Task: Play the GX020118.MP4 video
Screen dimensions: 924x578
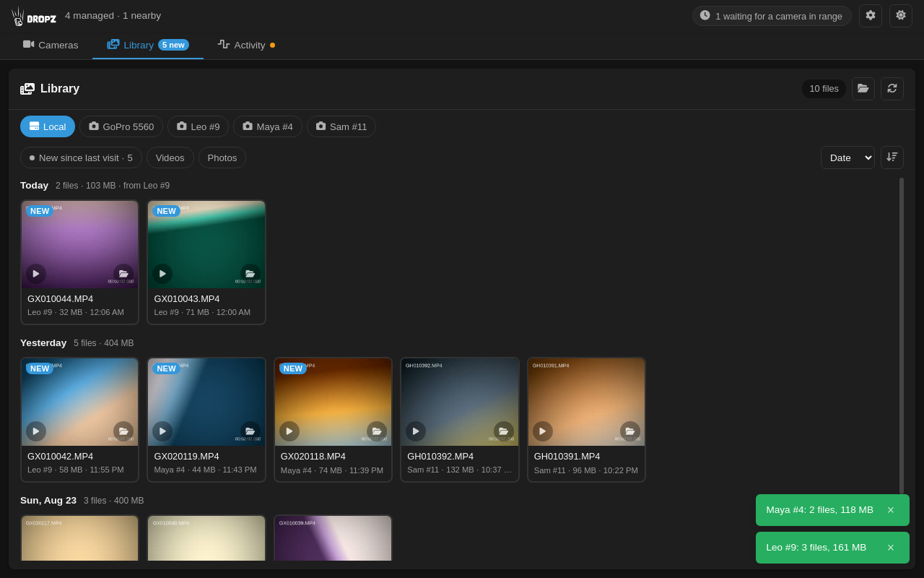Action: 289,431
